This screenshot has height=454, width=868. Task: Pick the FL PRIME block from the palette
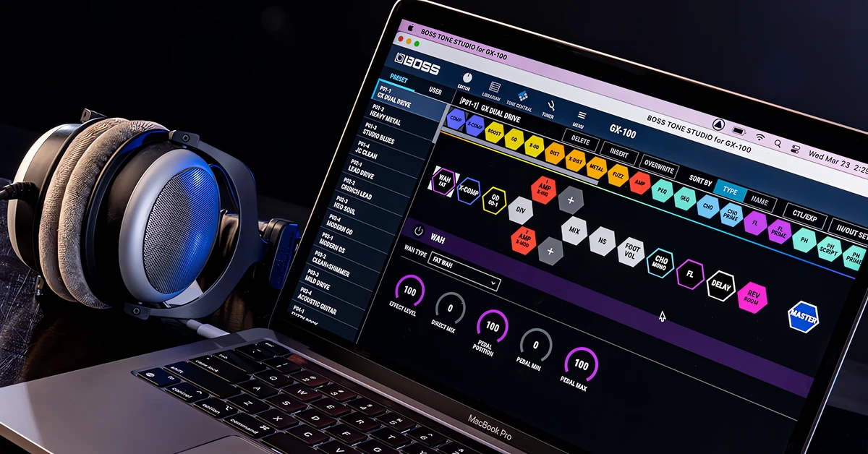coord(780,231)
